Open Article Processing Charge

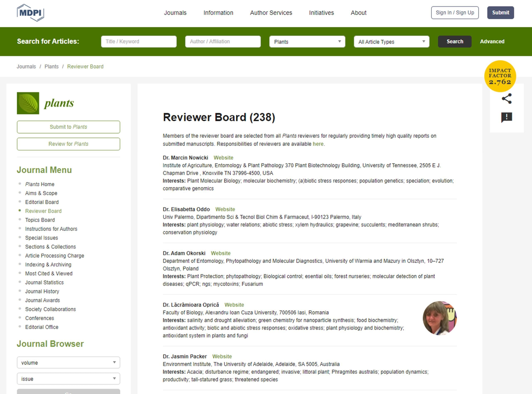[x=55, y=256]
